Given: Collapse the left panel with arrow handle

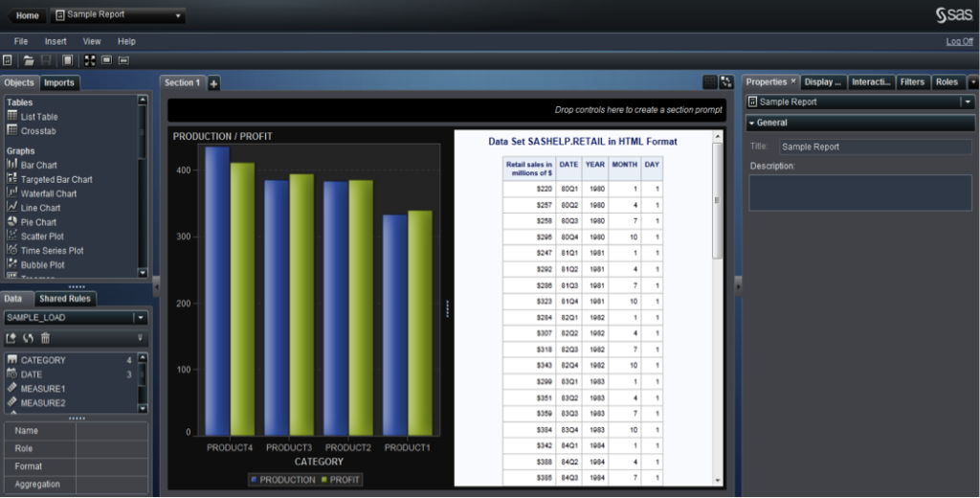Looking at the screenshot, I should coord(156,286).
